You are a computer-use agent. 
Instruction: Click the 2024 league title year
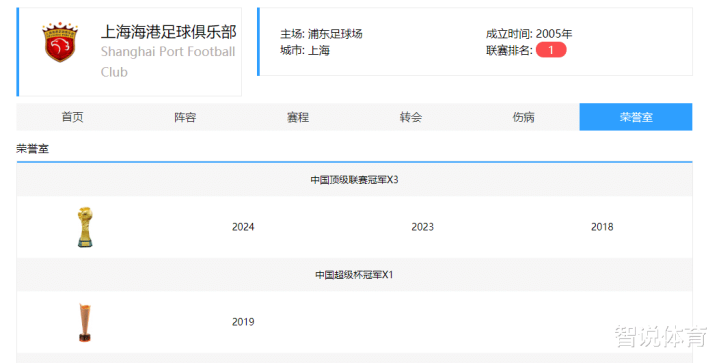pos(243,227)
